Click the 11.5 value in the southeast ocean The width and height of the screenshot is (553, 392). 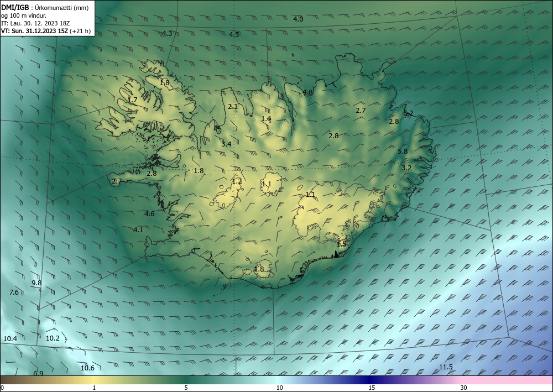coord(446,367)
